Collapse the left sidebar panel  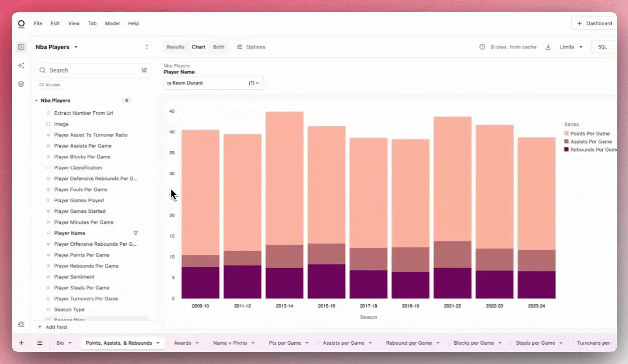point(21,47)
